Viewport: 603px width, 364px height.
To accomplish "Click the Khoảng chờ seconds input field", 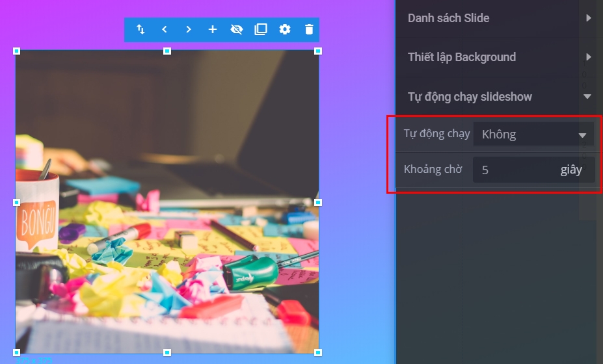I will [514, 170].
